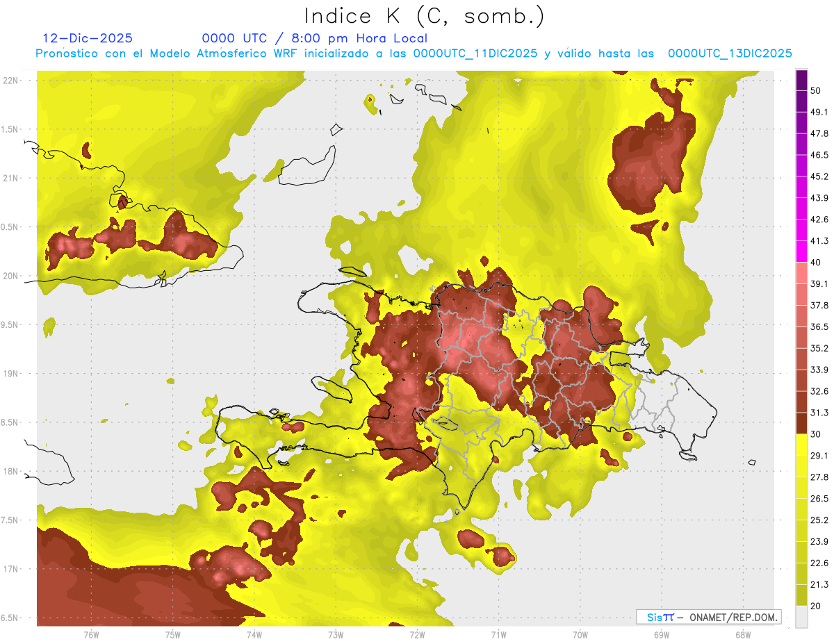Click the colorbar label '23.9'
This screenshot has height=644, width=834.
[819, 542]
